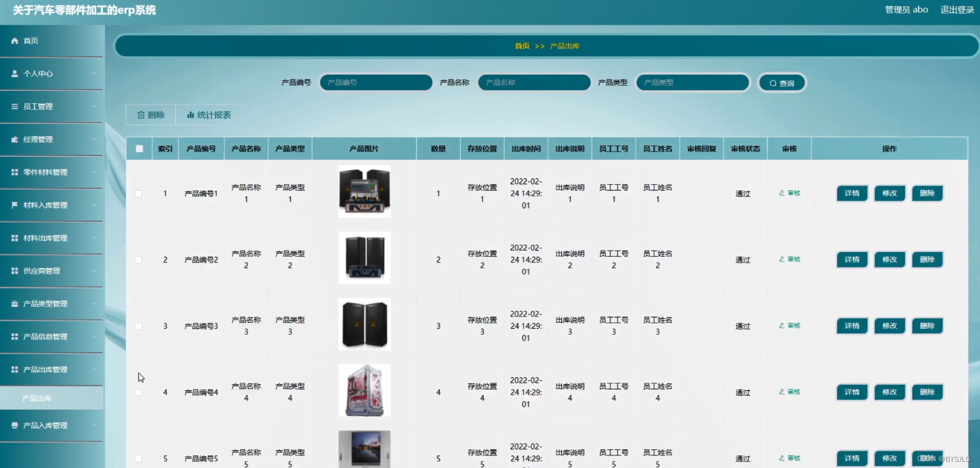Click the 管理员 abo account label

tap(907, 10)
